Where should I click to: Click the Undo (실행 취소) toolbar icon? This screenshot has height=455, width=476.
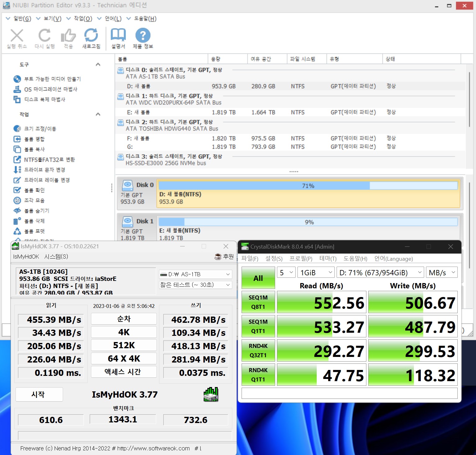17,35
